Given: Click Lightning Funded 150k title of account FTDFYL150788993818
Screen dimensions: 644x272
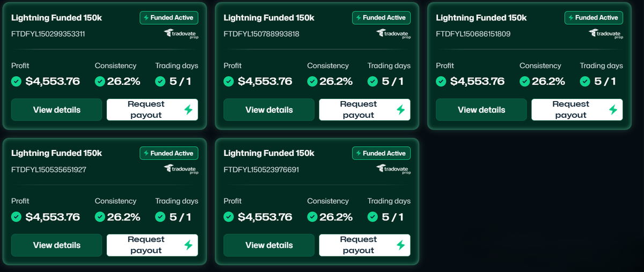Looking at the screenshot, I should (269, 18).
